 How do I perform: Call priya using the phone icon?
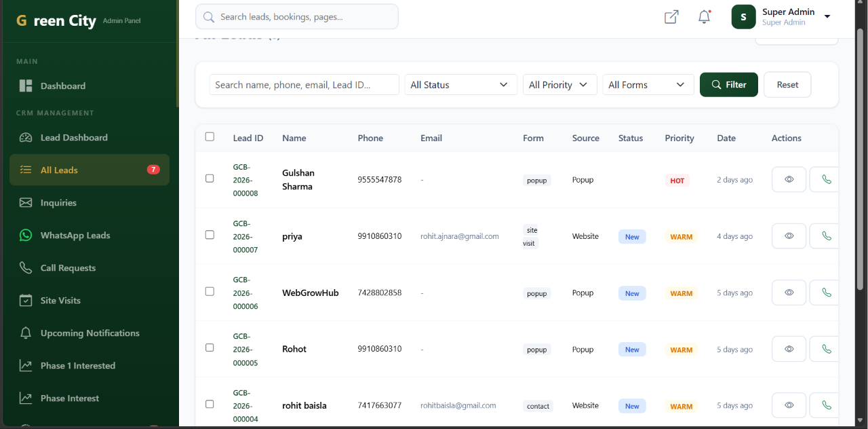825,236
